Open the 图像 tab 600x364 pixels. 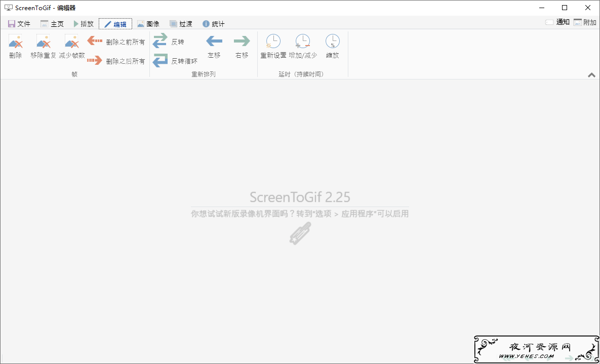(148, 24)
